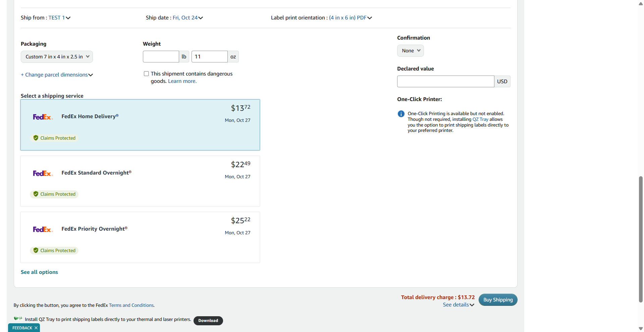644x332 pixels.
Task: Click Claims Protected shield on Standard Overnight
Action: point(36,194)
